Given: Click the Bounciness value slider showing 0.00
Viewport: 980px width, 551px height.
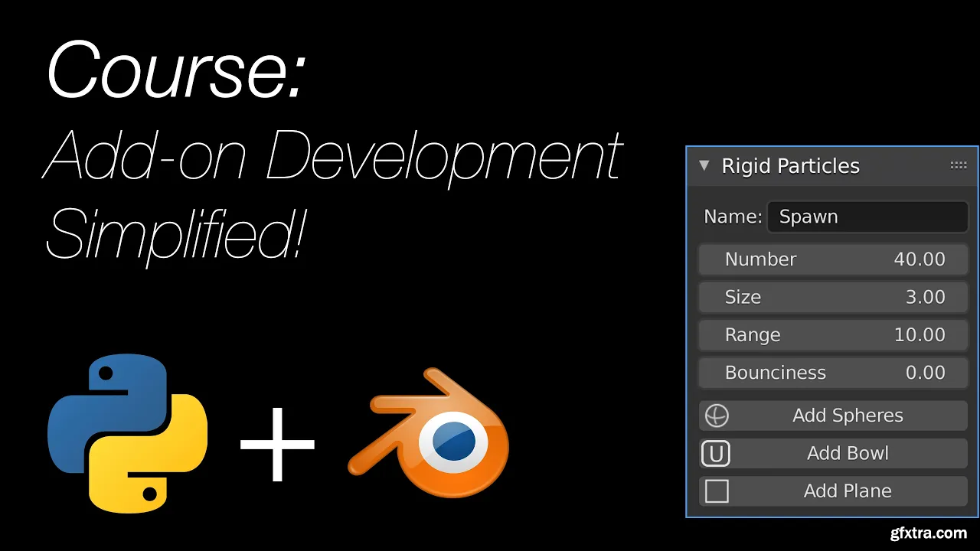Looking at the screenshot, I should point(833,373).
